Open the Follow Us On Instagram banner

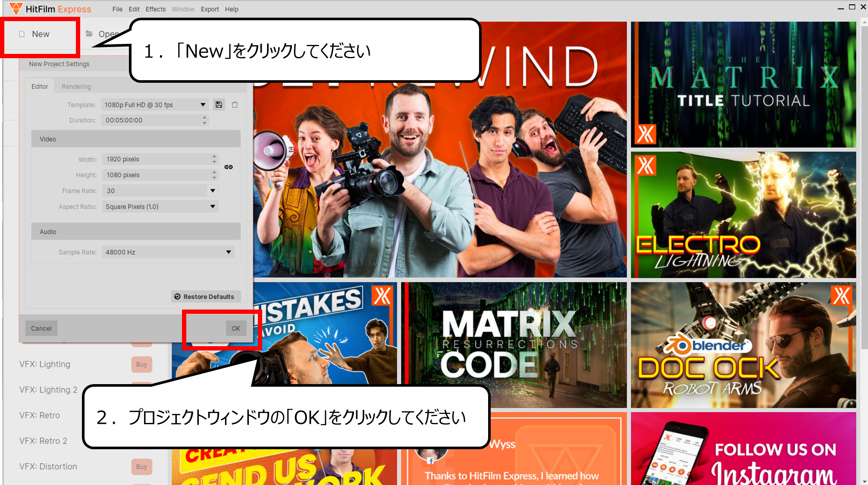[x=743, y=448]
